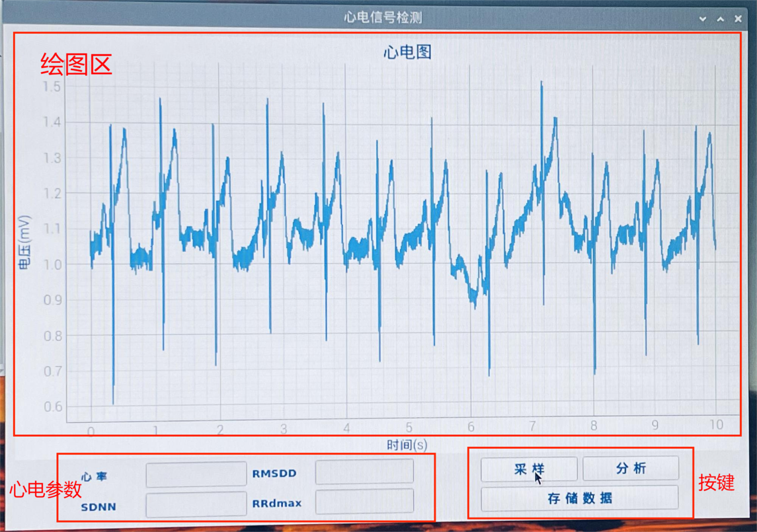The width and height of the screenshot is (757, 532).
Task: Click the 存储数据 save data button
Action: 579,498
